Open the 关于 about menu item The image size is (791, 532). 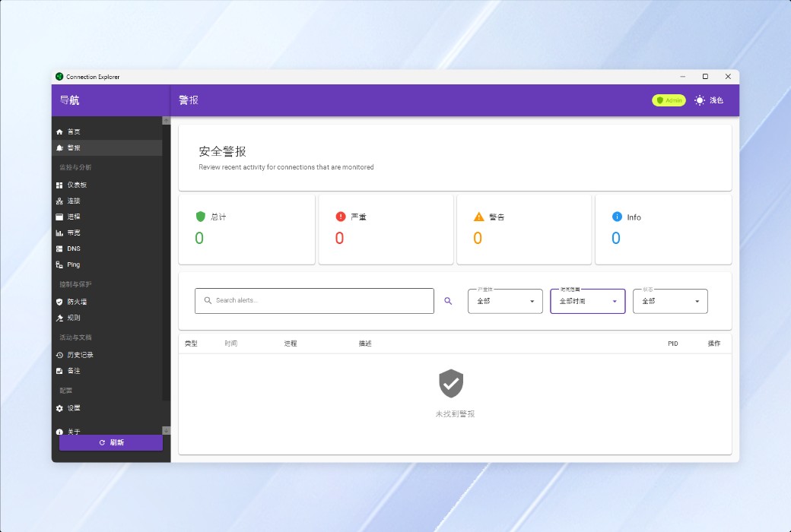click(107, 432)
